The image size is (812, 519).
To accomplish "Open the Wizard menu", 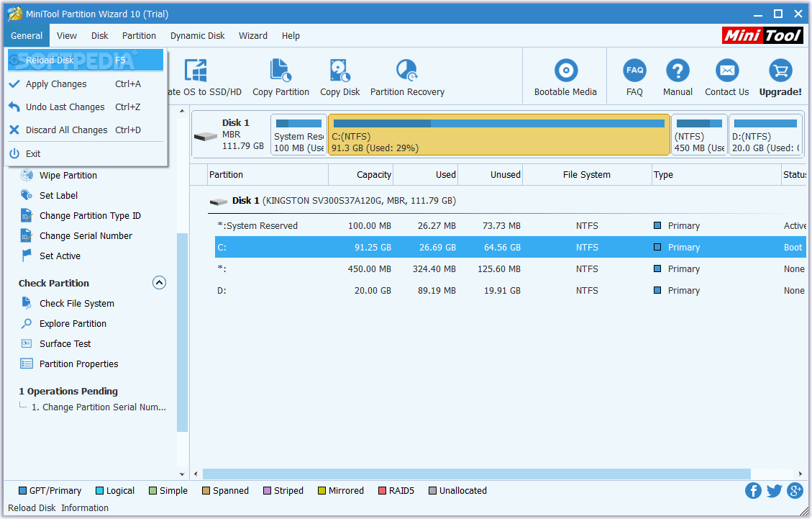I will 252,36.
